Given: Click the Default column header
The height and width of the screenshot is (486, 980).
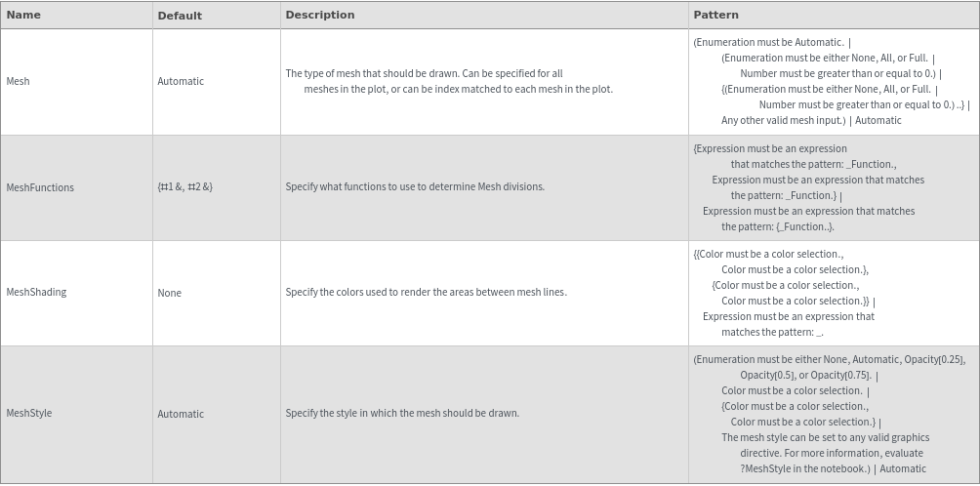Looking at the screenshot, I should point(180,16).
